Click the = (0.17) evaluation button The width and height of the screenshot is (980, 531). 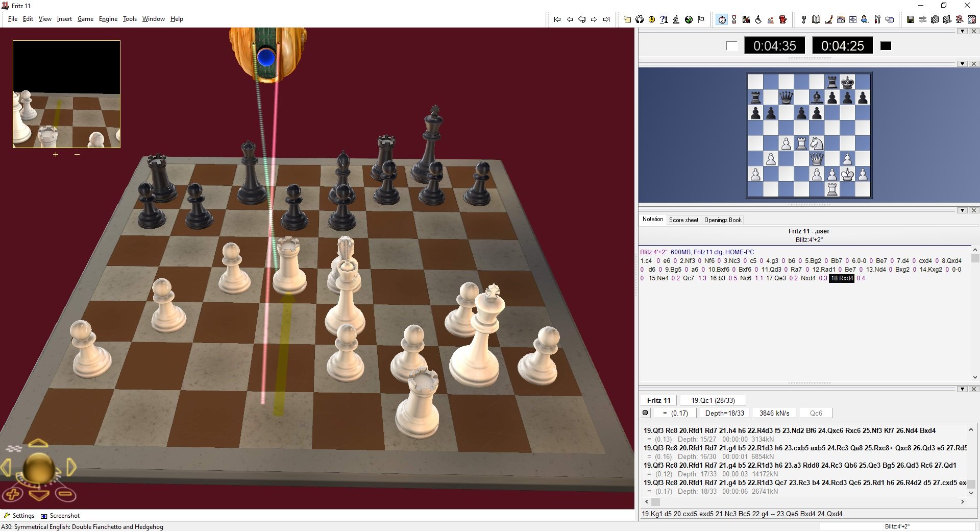click(x=675, y=413)
